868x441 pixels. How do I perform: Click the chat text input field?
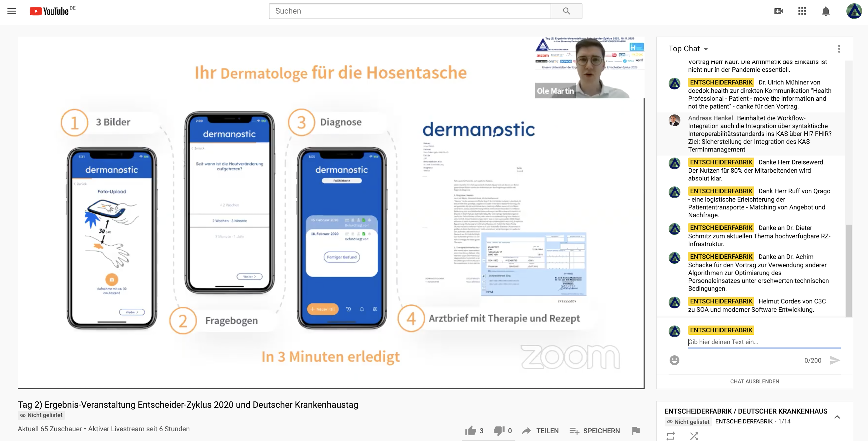tap(764, 342)
